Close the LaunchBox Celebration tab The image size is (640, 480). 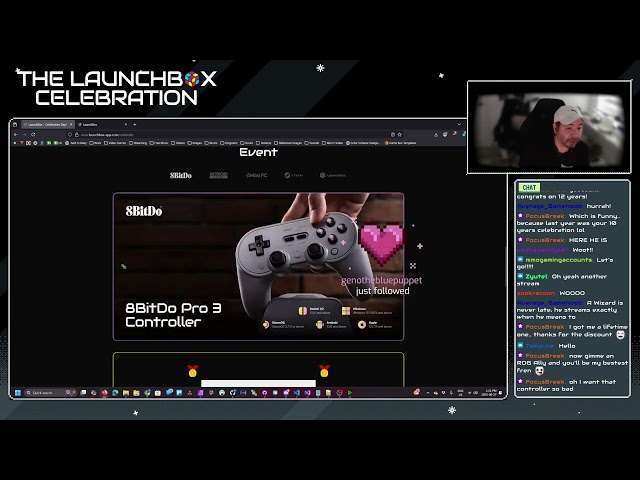tap(71, 124)
